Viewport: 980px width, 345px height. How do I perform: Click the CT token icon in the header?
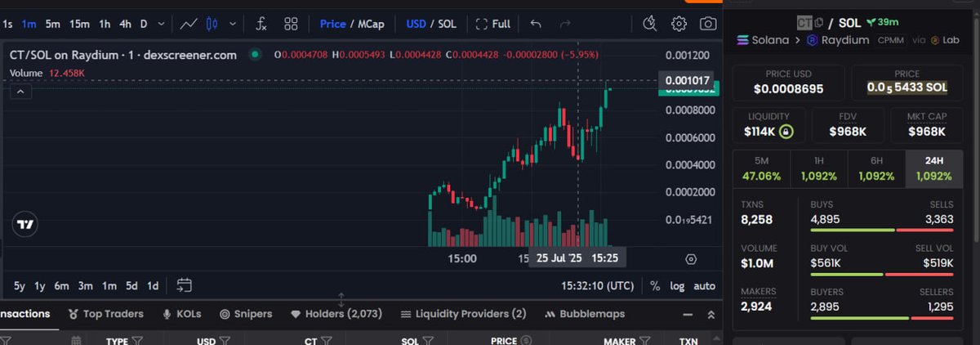[x=804, y=22]
